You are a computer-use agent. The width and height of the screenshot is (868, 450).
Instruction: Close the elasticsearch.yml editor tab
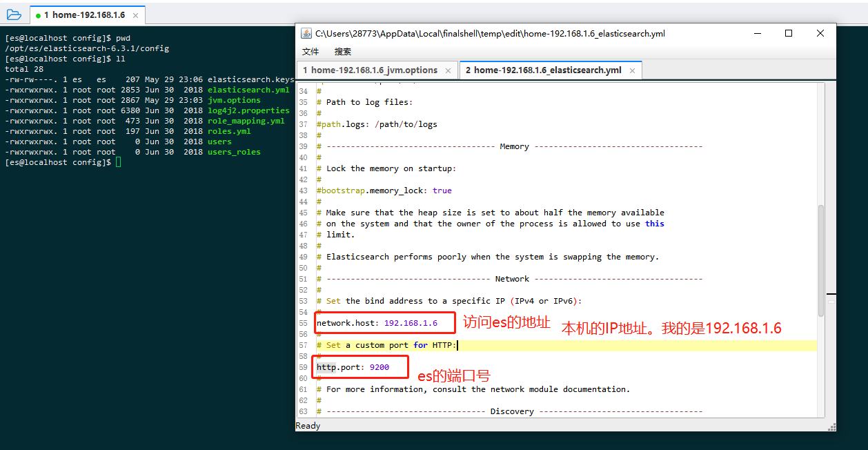tap(632, 70)
